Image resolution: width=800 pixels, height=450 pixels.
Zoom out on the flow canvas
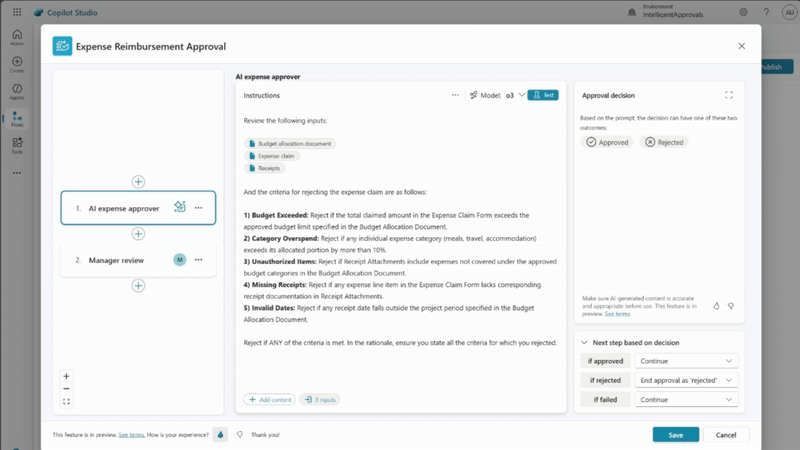point(66,389)
